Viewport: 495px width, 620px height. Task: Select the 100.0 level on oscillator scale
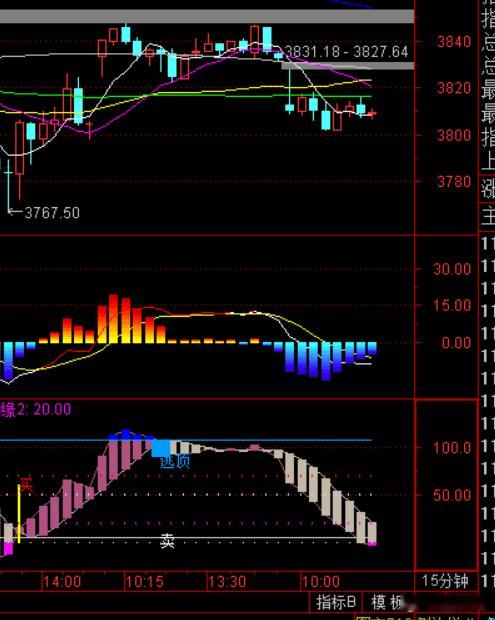(x=452, y=448)
